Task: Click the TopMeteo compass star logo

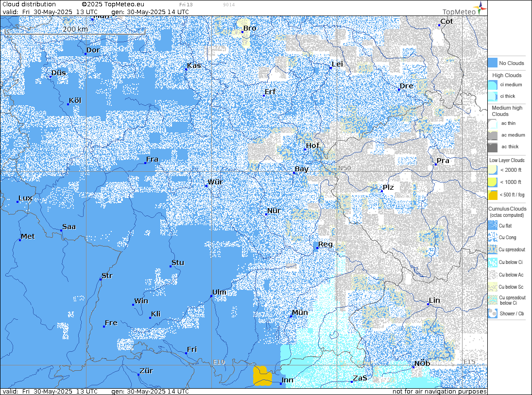Action: (481, 7)
